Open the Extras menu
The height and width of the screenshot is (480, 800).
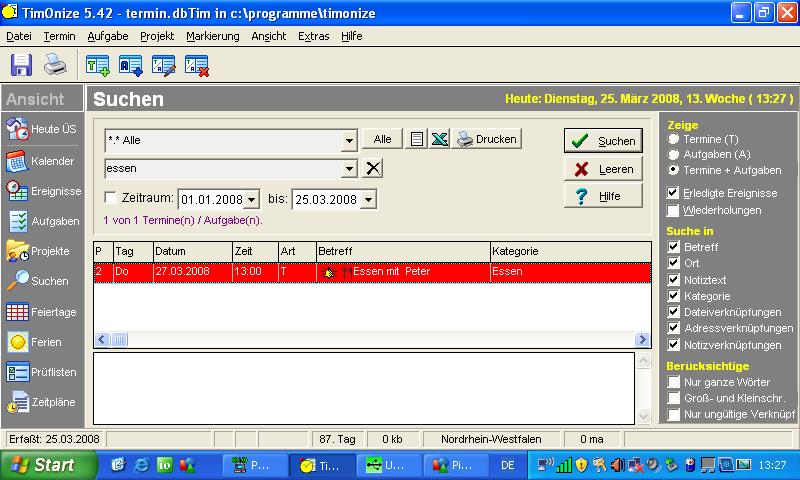313,36
